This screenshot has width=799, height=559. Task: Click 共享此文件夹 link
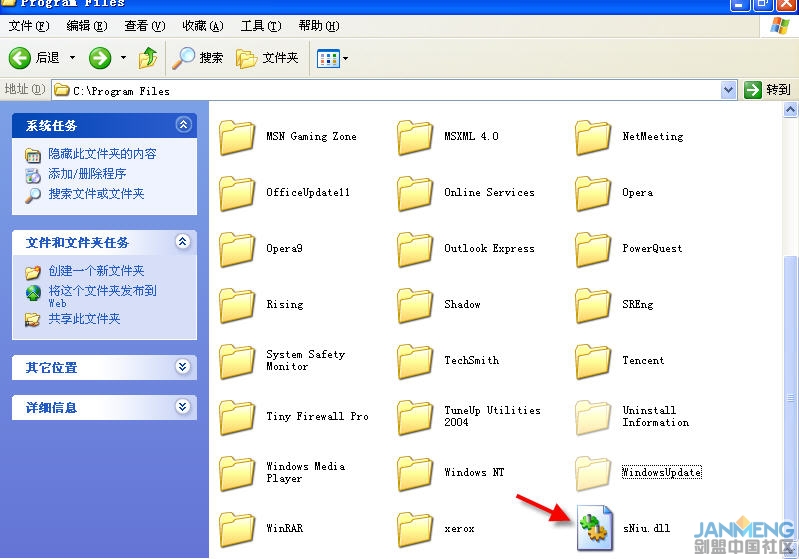coord(84,319)
